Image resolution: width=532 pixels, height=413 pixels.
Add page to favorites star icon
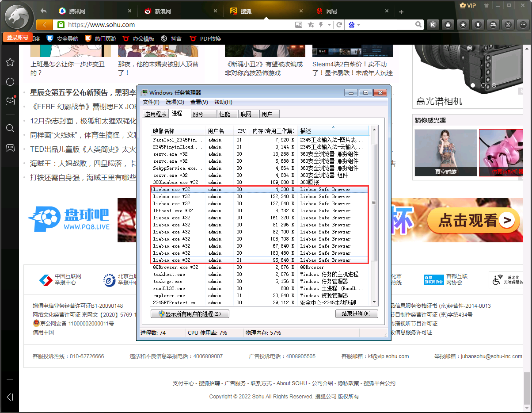311,25
